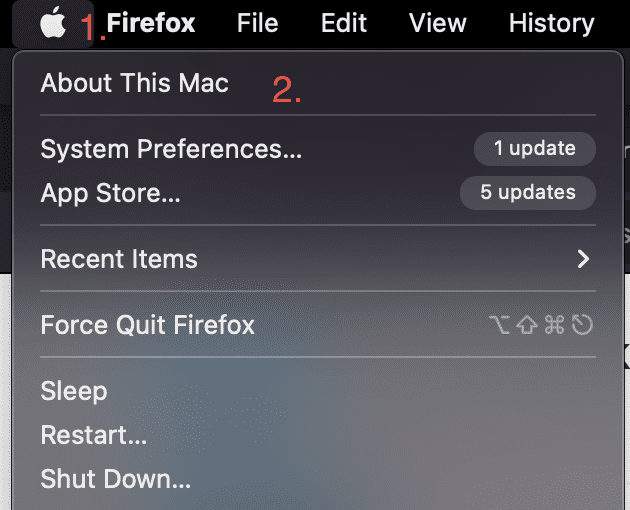This screenshot has height=510, width=630.
Task: Click the Apple logo icon
Action: tap(52, 23)
